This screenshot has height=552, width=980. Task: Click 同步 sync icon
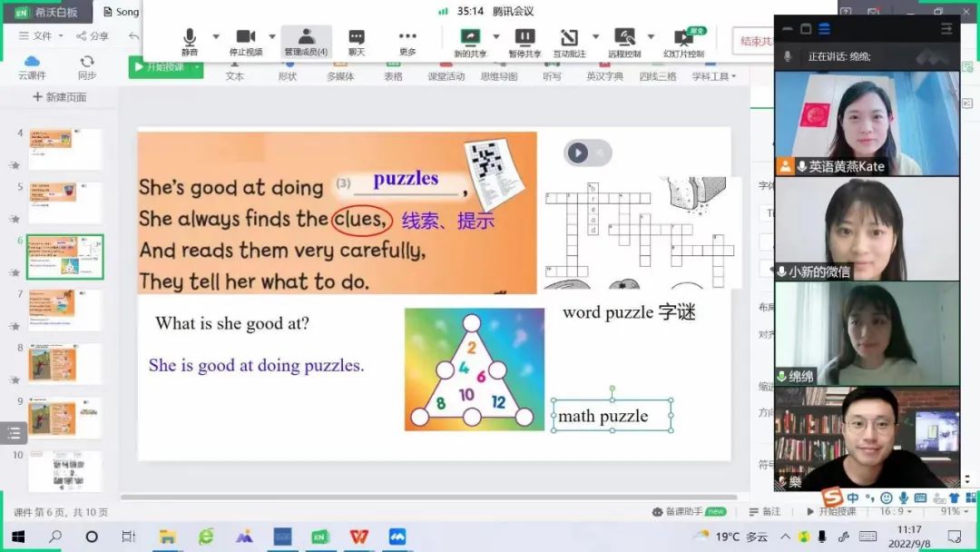click(x=87, y=67)
